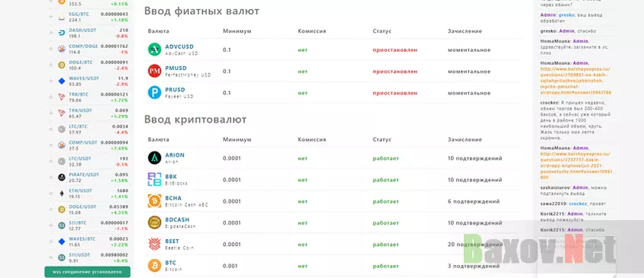
Task: Open the PIRATE/USDT market from the list
Action: click(88, 177)
